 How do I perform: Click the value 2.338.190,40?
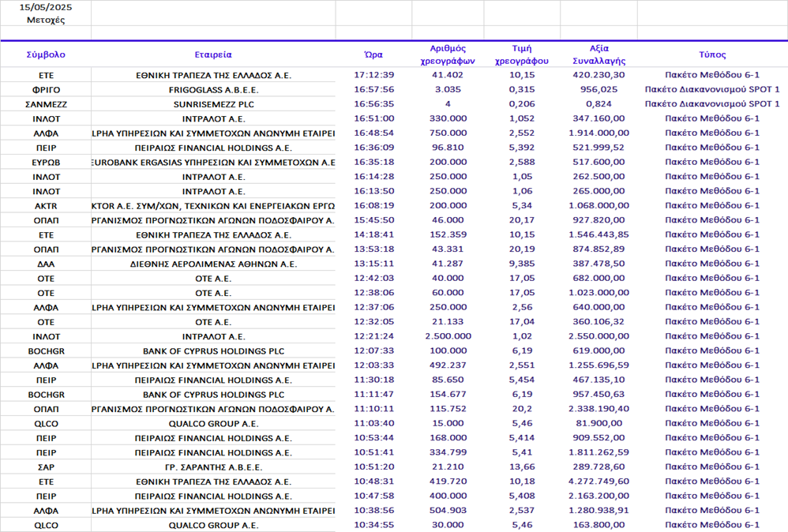pyautogui.click(x=599, y=410)
